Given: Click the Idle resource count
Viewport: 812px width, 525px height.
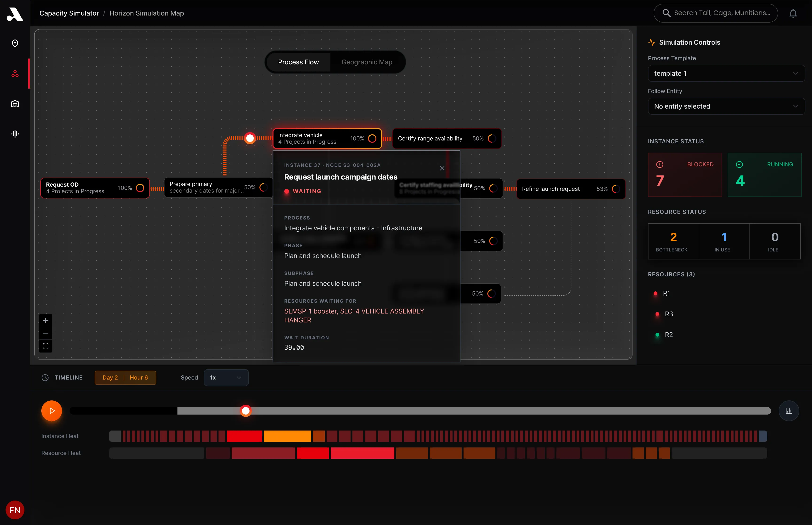Looking at the screenshot, I should coord(775,241).
